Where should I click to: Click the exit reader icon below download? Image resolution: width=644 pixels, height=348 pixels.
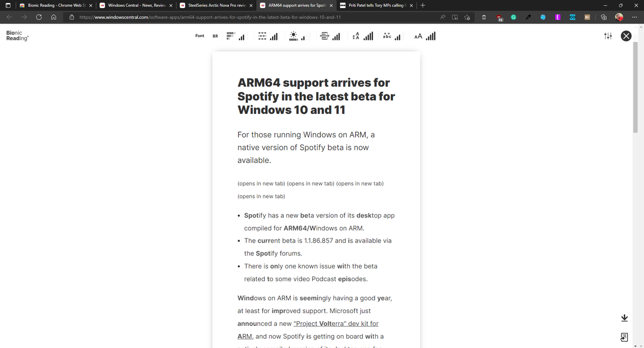point(624,337)
